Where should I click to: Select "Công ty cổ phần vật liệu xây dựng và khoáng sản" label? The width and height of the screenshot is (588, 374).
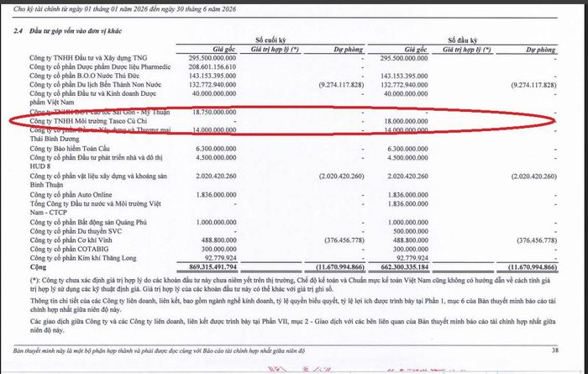[98, 176]
